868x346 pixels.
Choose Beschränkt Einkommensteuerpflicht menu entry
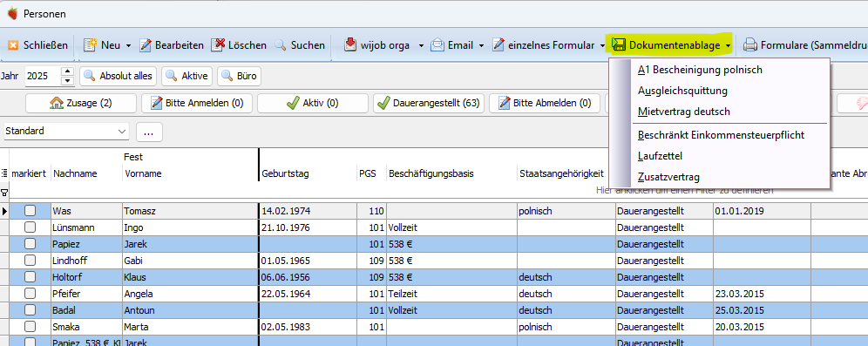pyautogui.click(x=729, y=135)
